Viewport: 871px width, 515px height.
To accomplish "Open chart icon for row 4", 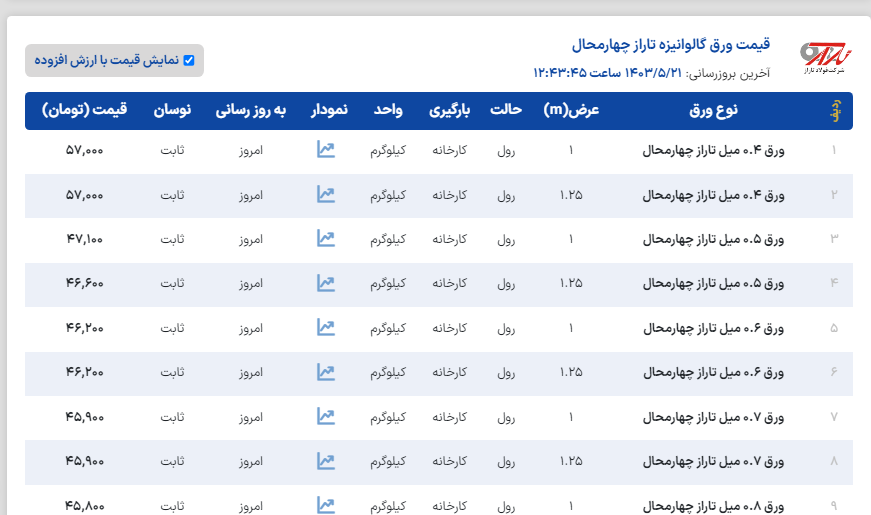I will tap(325, 283).
